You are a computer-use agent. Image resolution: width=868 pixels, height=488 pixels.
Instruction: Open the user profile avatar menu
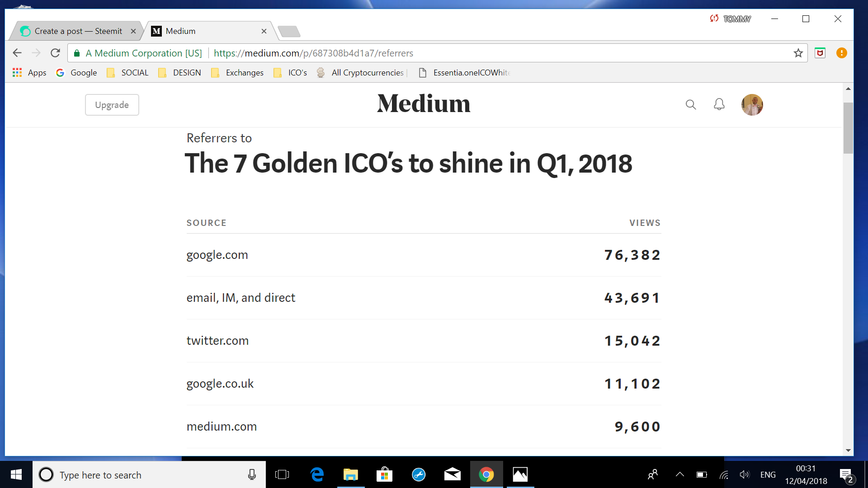752,105
